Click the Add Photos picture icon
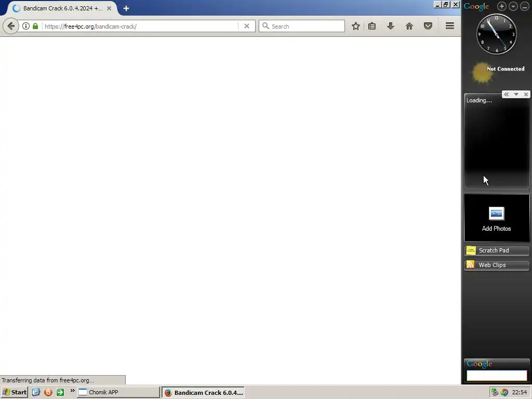532x399 pixels. tap(496, 214)
